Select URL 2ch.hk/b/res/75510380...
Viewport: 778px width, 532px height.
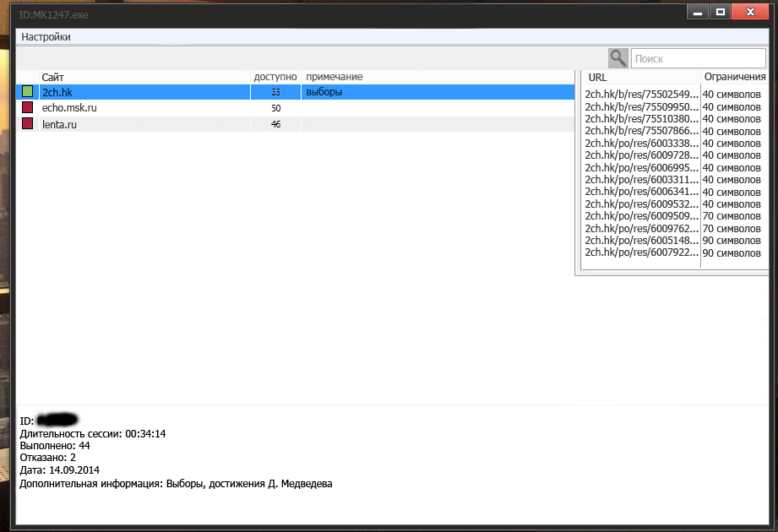pyautogui.click(x=641, y=119)
